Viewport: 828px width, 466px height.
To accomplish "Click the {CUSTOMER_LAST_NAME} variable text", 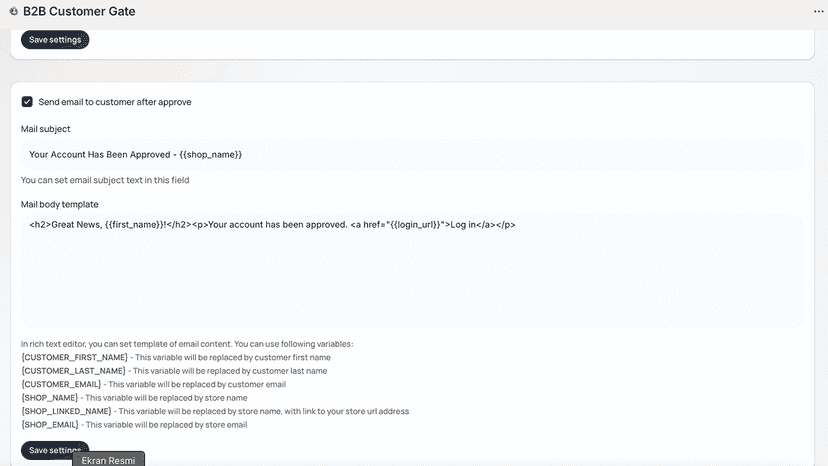I will [x=73, y=371].
